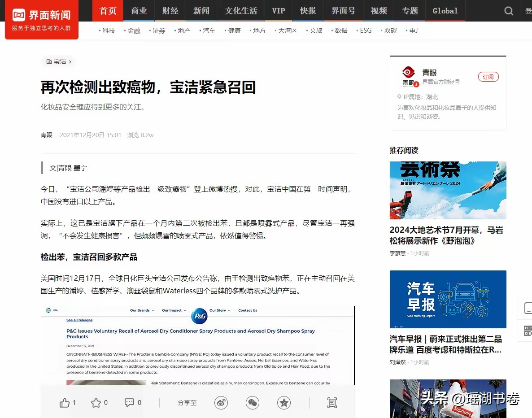This screenshot has height=418, width=532.
Task: Go to 汽车 subcategory
Action: 209,30
